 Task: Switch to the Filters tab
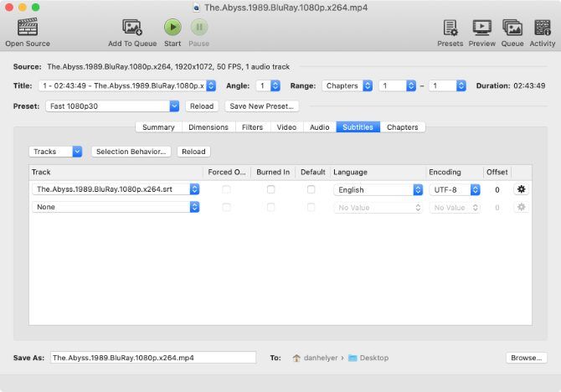coord(252,127)
